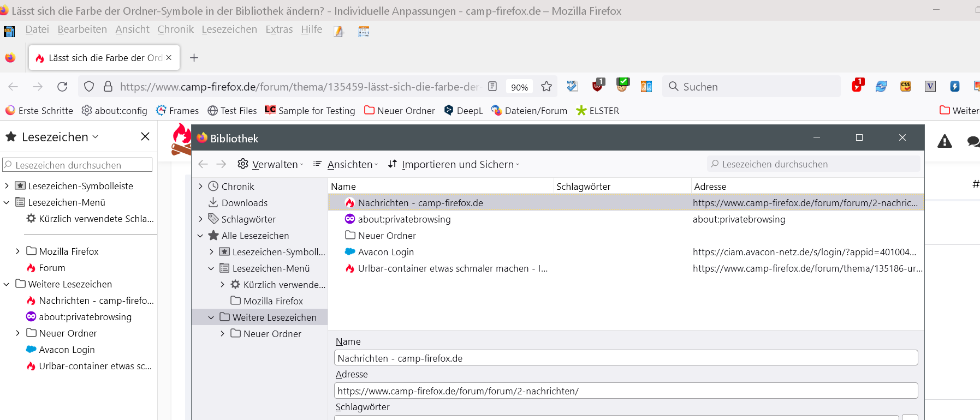
Task: Collapse Weitere Lesezeichen in library tree
Action: (211, 317)
